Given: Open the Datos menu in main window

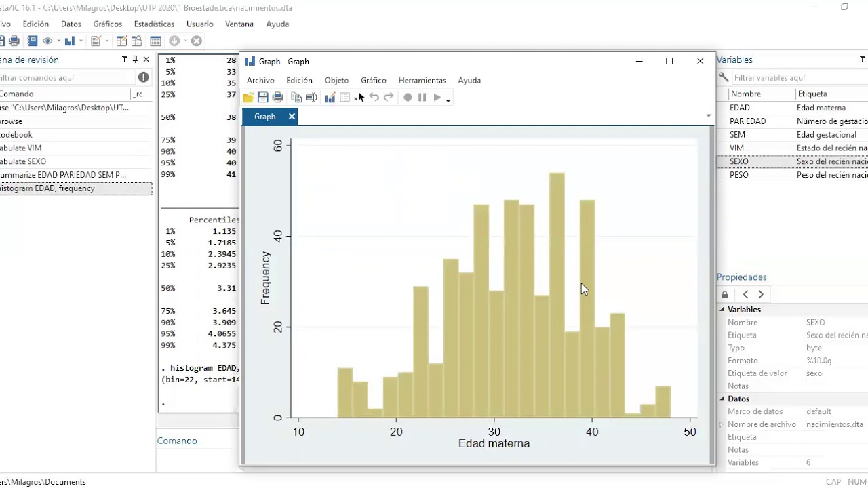Looking at the screenshot, I should coord(71,24).
